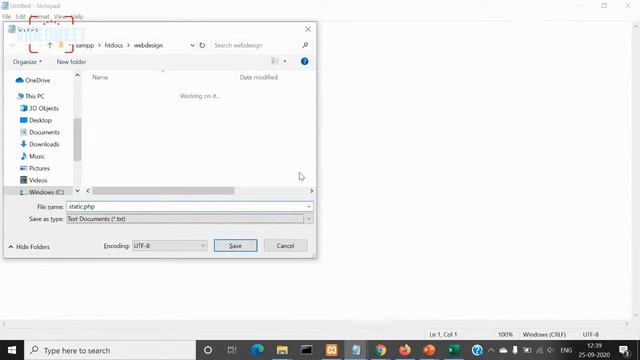640x360 pixels.
Task: Open XAMPP control panel in taskbar
Action: tap(331, 350)
